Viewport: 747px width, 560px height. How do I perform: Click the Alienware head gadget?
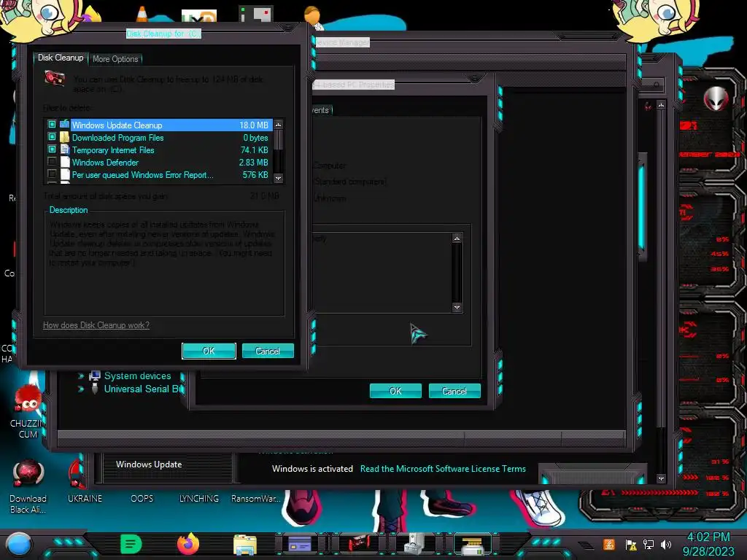[x=716, y=99]
